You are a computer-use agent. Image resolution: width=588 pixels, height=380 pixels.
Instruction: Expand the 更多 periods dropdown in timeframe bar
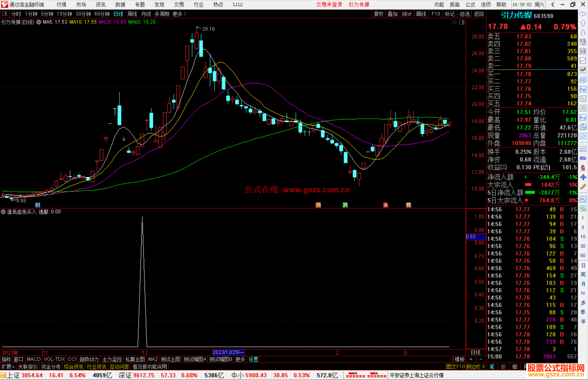[179, 14]
